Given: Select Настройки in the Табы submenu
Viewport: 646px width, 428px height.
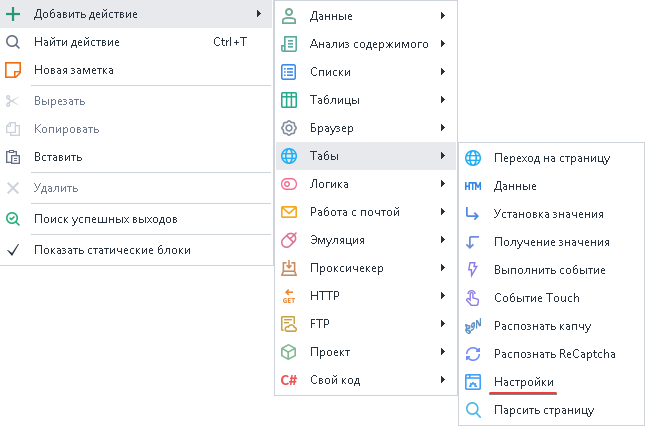Looking at the screenshot, I should (523, 382).
